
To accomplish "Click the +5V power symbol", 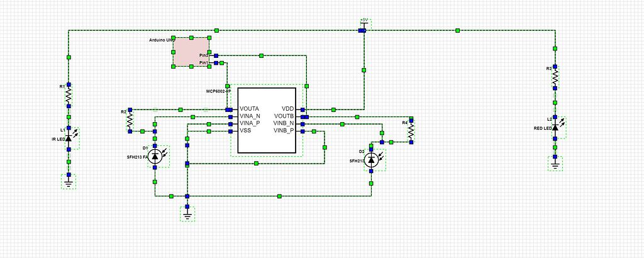I will pyautogui.click(x=364, y=25).
